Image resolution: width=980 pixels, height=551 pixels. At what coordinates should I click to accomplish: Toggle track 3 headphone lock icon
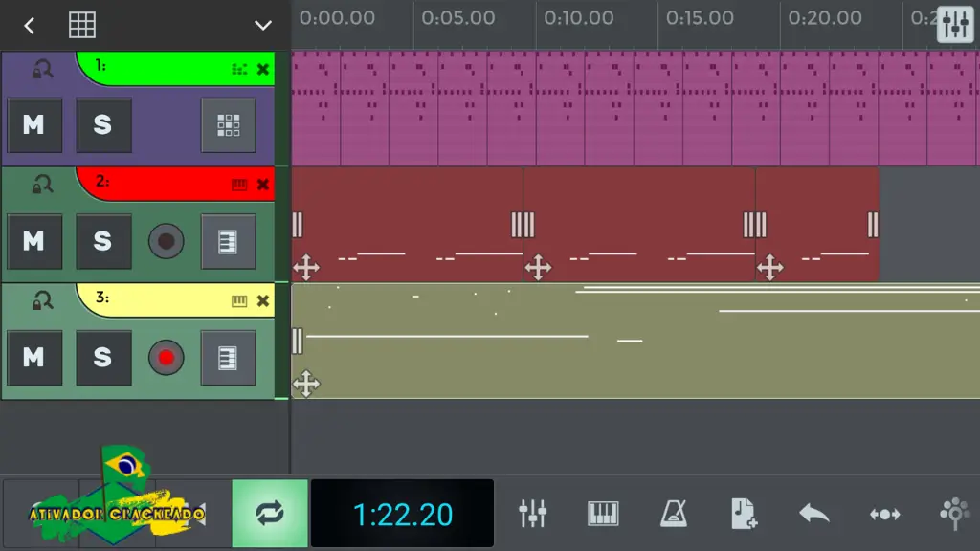(42, 301)
